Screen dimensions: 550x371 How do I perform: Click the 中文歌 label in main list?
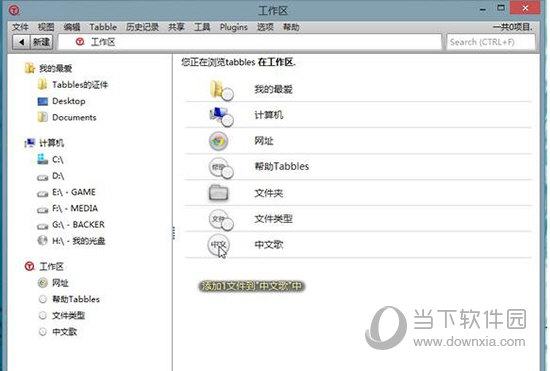[x=269, y=244]
